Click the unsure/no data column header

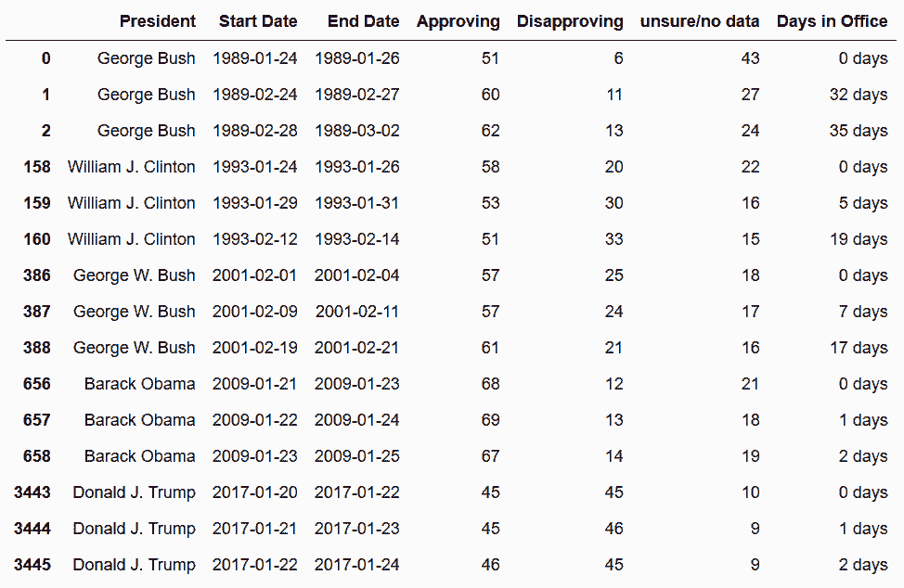coord(699,21)
